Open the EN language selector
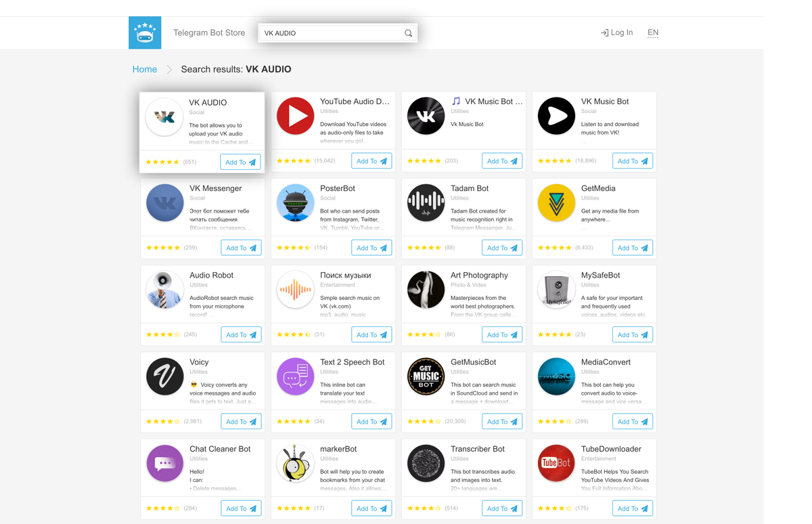 653,32
